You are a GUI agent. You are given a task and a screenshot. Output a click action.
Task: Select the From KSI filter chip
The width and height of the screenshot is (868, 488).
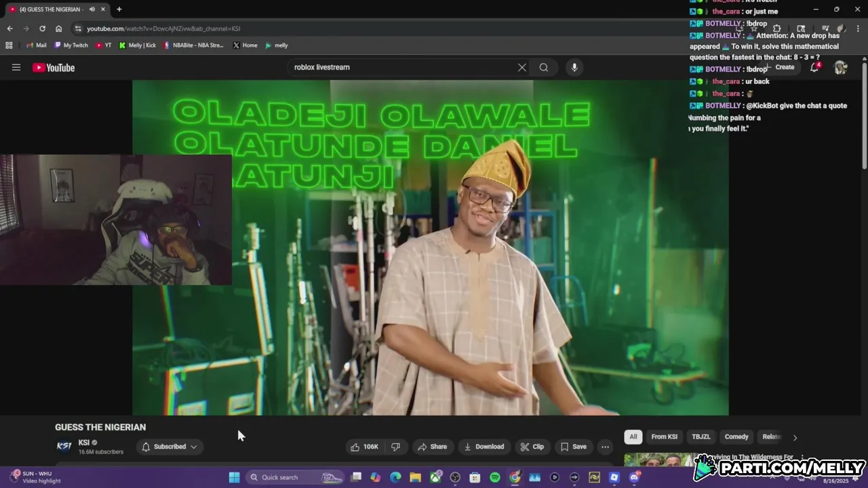point(664,437)
